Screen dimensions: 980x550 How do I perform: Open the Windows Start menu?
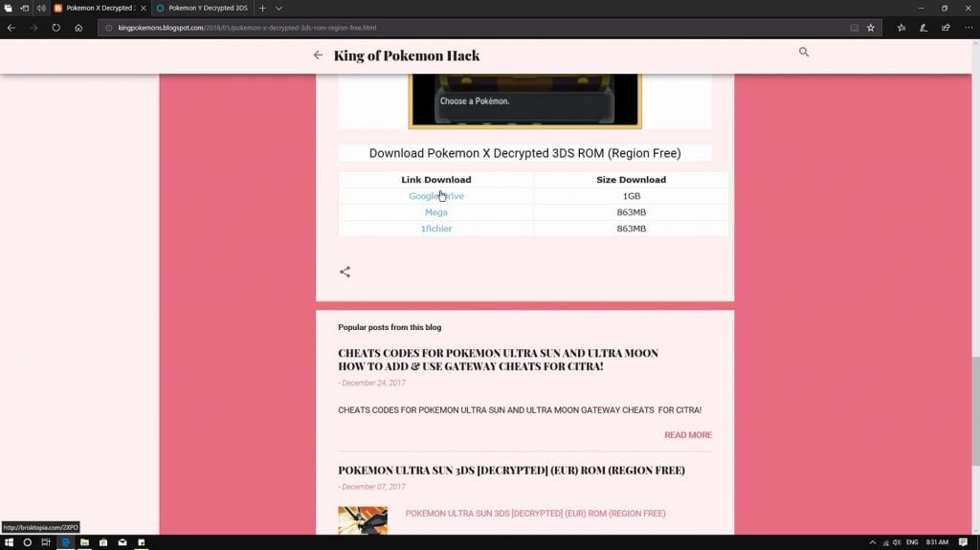tap(9, 542)
